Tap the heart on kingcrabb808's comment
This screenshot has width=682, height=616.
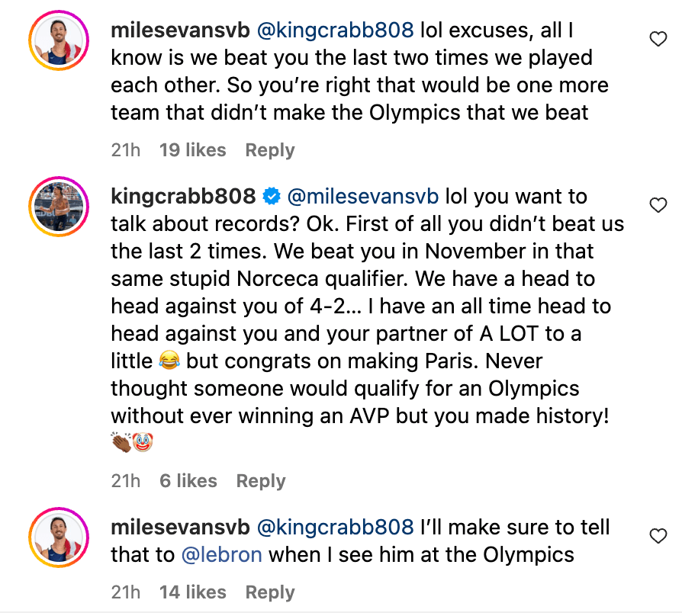pos(658,205)
